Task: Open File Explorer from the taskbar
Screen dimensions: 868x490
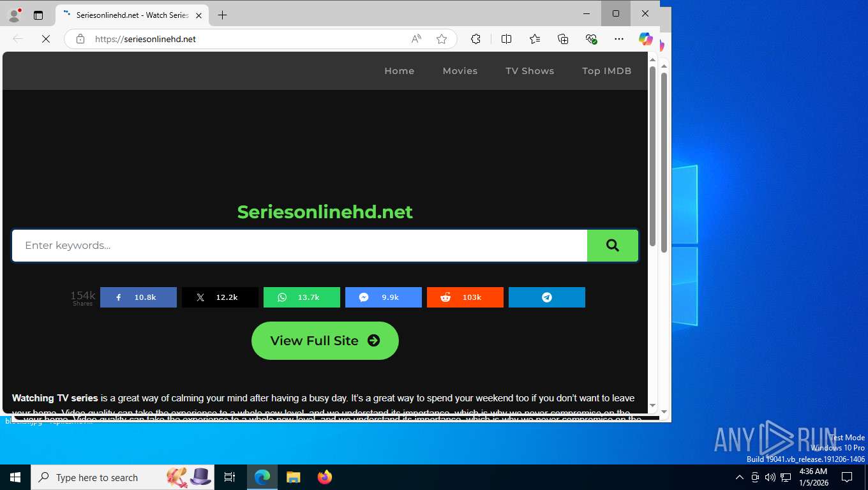Action: click(293, 477)
